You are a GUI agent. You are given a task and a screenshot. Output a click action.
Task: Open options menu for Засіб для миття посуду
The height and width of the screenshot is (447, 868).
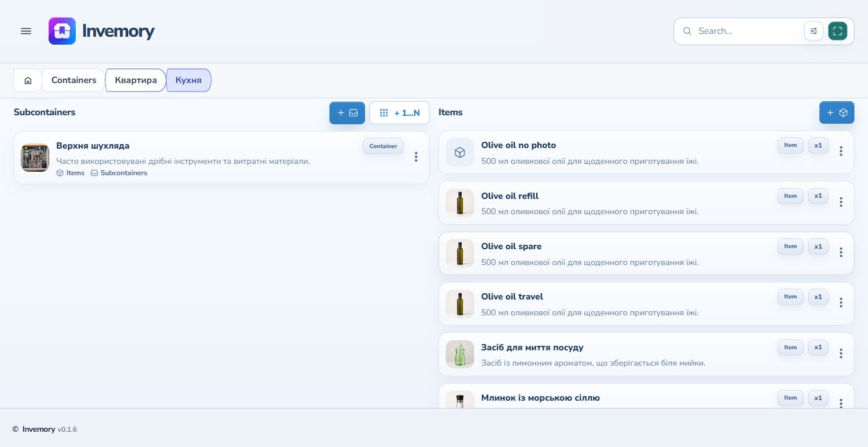click(x=841, y=353)
